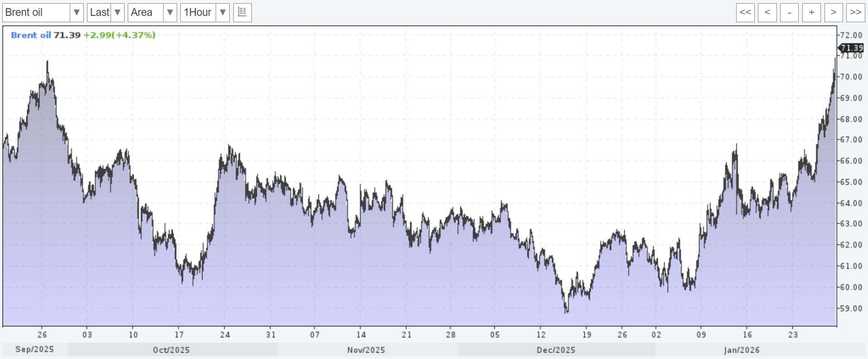Jump to latest data with >> button
Viewport: 868px width, 359px height.
(x=855, y=12)
